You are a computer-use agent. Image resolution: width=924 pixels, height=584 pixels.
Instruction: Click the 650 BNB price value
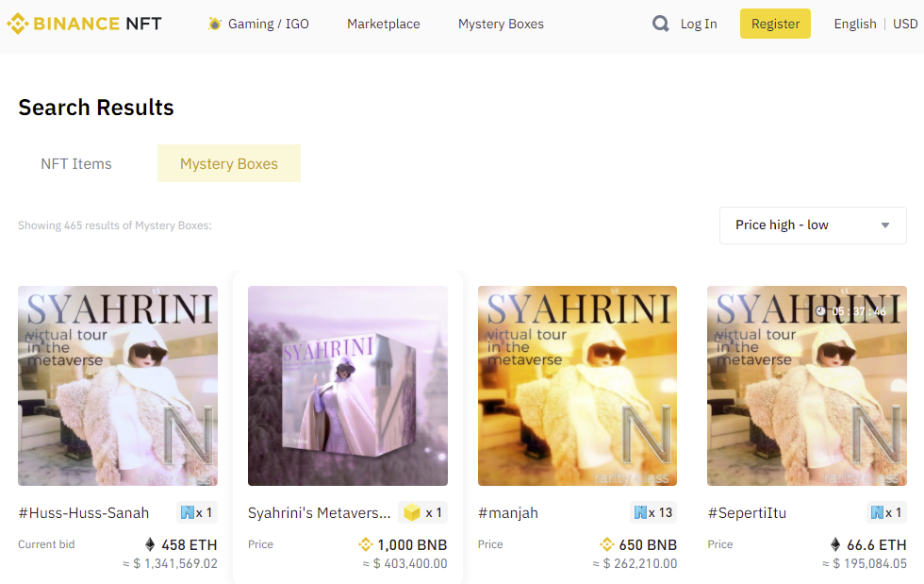pyautogui.click(x=648, y=544)
